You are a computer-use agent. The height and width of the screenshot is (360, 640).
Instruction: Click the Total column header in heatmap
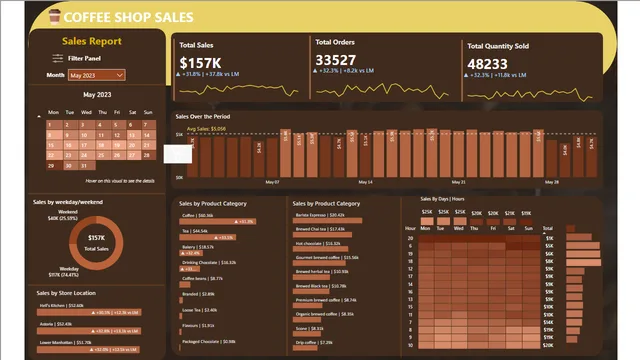[548, 229]
